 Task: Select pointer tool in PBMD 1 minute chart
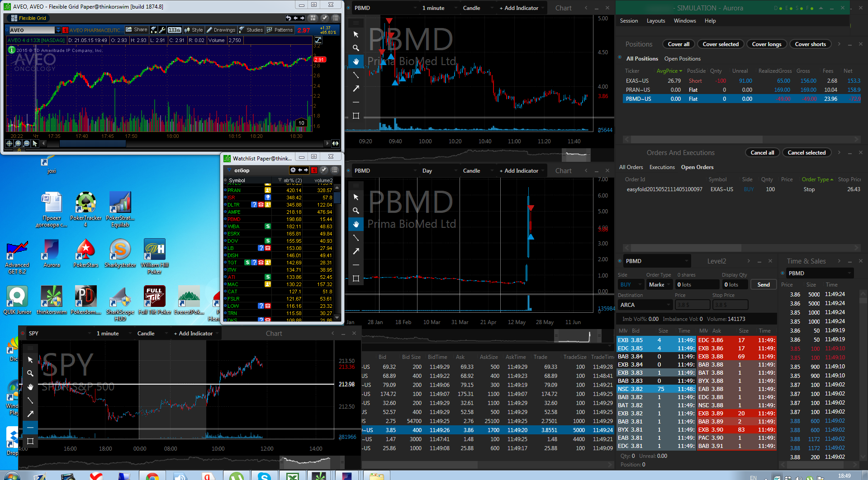pos(356,34)
